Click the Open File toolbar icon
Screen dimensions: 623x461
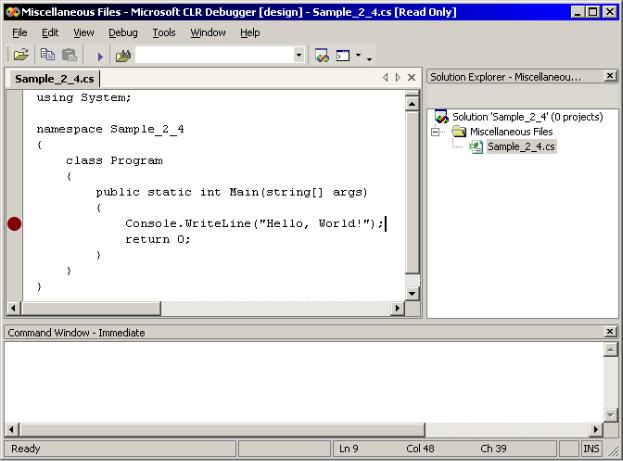pos(21,55)
